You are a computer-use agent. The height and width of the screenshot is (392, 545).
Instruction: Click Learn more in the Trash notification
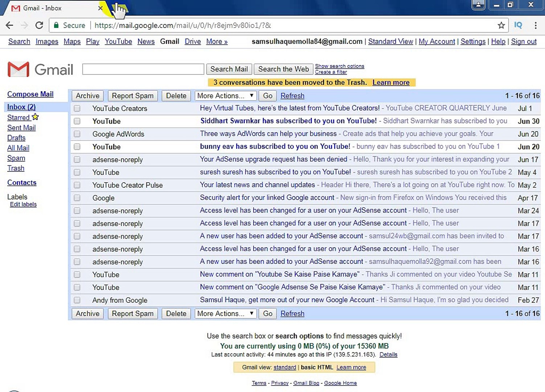point(391,82)
